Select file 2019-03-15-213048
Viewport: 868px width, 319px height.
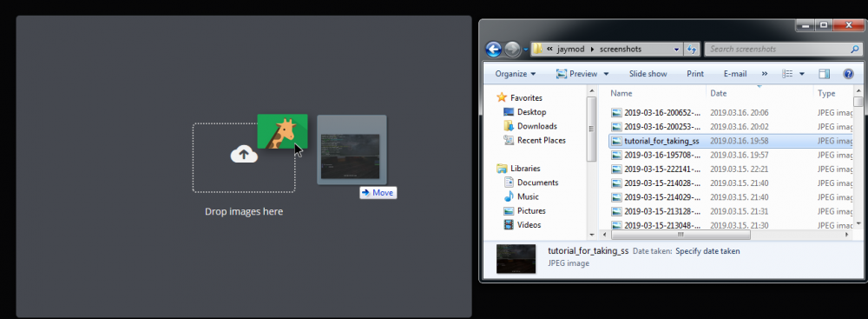pyautogui.click(x=662, y=225)
